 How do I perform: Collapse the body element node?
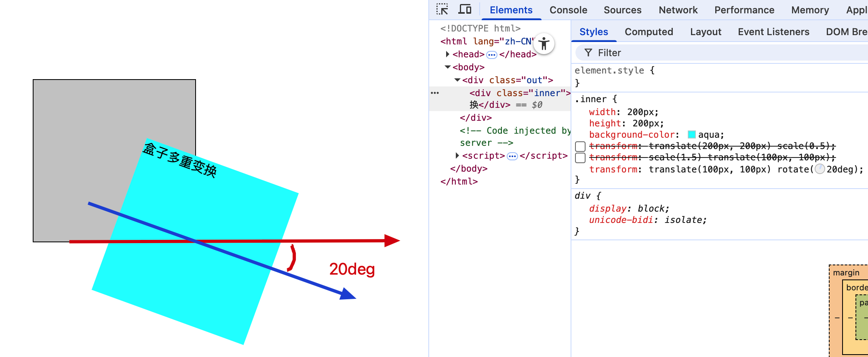tap(448, 67)
